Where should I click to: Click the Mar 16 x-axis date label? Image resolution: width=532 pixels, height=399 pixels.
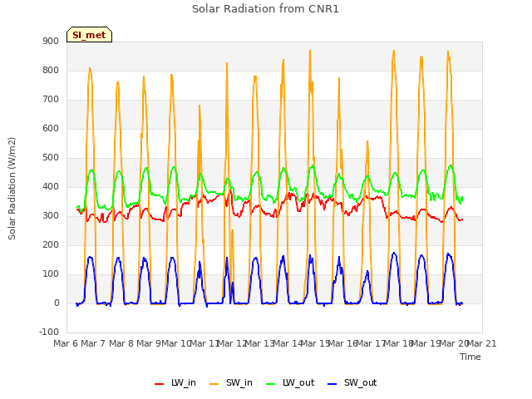(x=342, y=343)
